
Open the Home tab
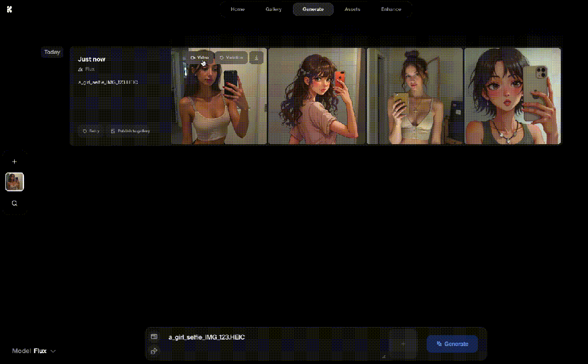(x=238, y=9)
